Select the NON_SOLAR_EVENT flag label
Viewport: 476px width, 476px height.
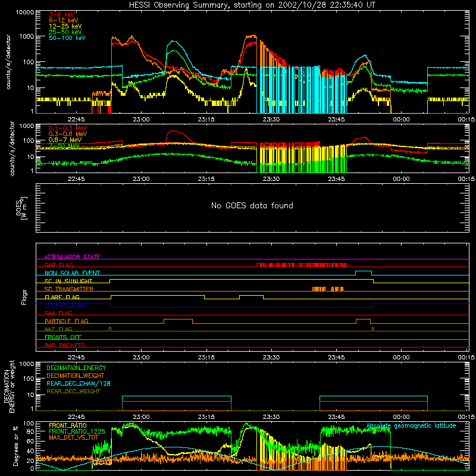click(72, 273)
